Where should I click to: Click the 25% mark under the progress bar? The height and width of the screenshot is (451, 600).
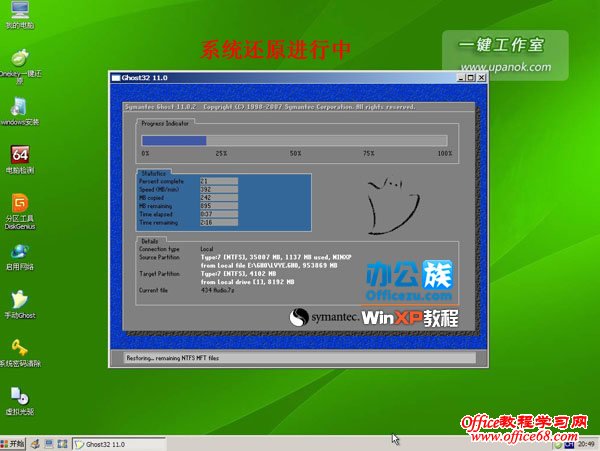(221, 153)
